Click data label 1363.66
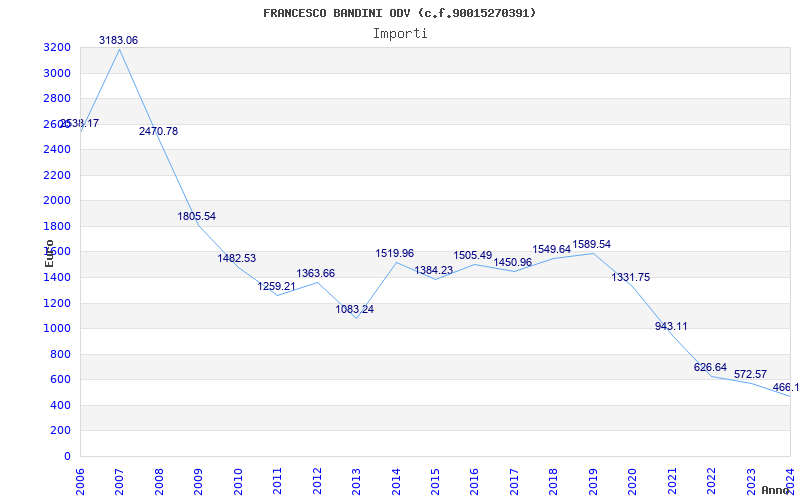 316,273
